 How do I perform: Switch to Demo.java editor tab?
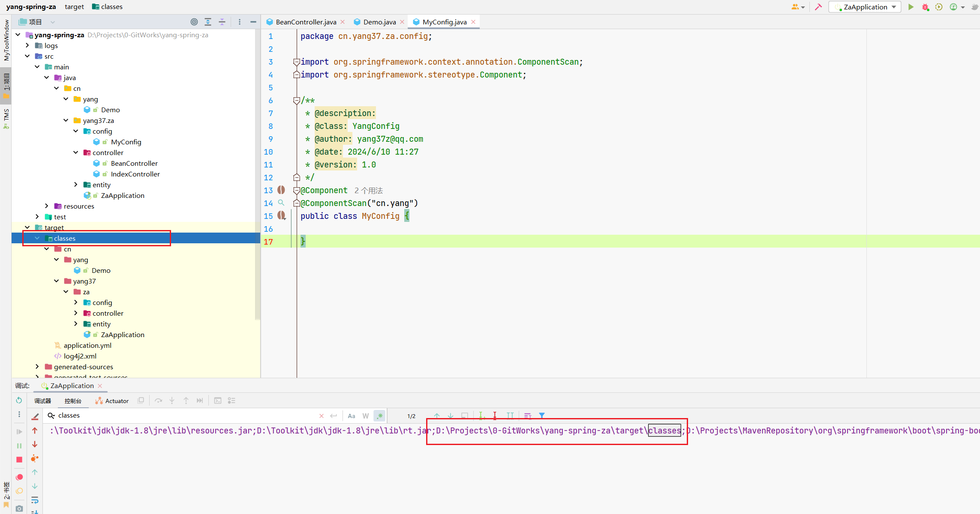tap(380, 22)
